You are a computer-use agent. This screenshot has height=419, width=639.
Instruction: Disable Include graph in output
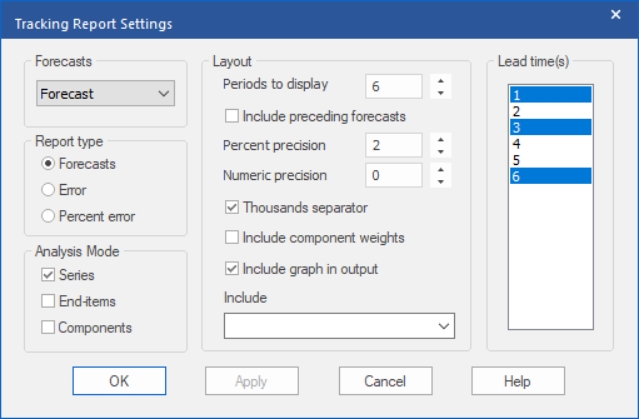(x=232, y=269)
